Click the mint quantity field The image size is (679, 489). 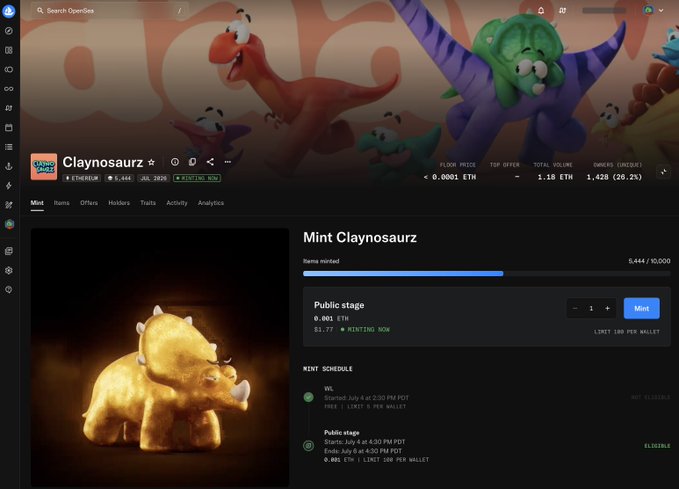[591, 308]
